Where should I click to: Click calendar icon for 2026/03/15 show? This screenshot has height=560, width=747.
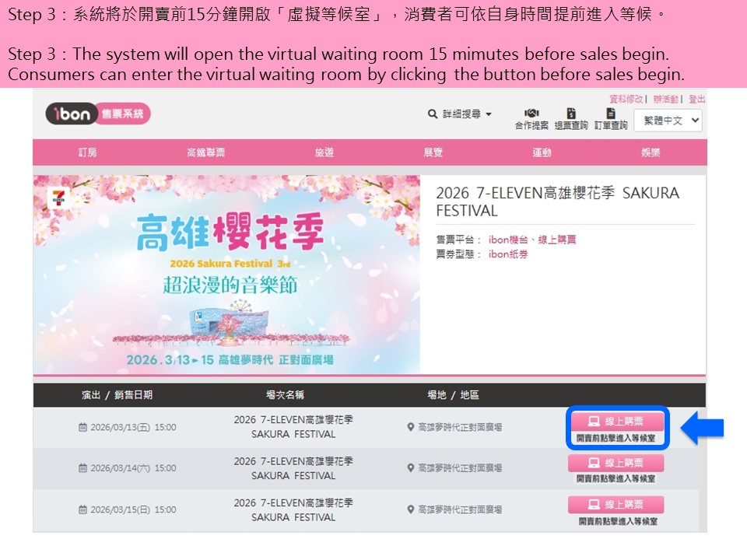point(83,509)
